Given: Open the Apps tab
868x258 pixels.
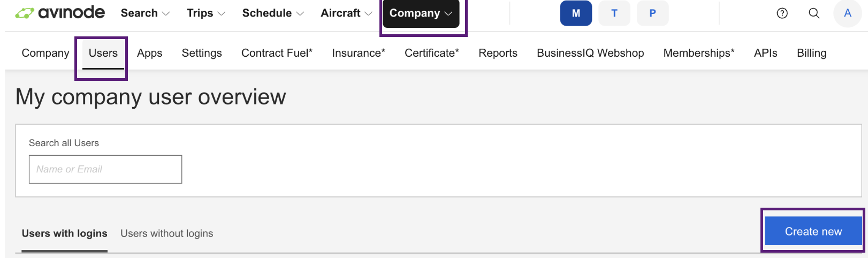Looking at the screenshot, I should pos(149,53).
